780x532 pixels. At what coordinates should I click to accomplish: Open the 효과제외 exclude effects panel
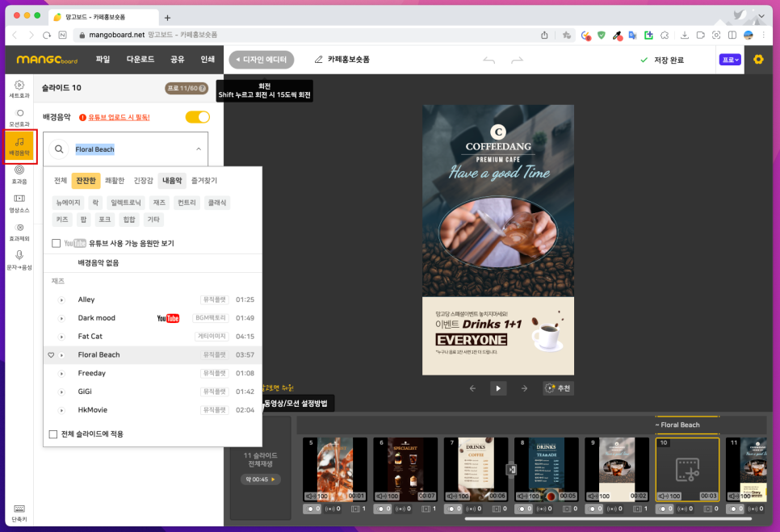(19, 232)
